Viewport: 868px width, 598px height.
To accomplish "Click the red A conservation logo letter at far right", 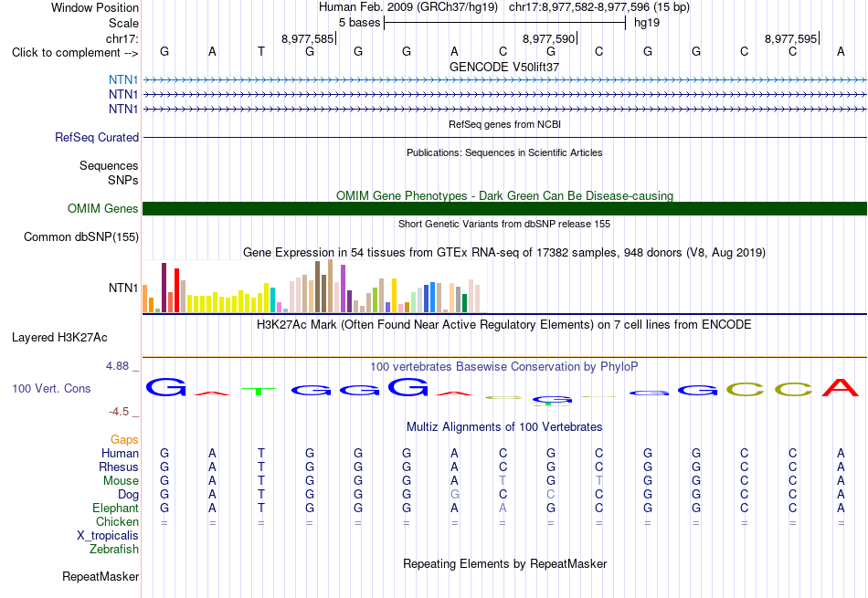I will pos(841,388).
